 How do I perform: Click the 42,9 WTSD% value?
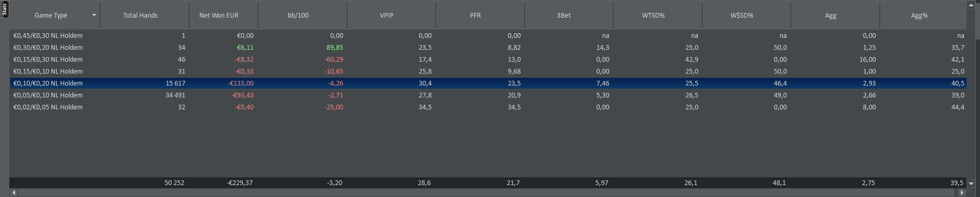[692, 60]
